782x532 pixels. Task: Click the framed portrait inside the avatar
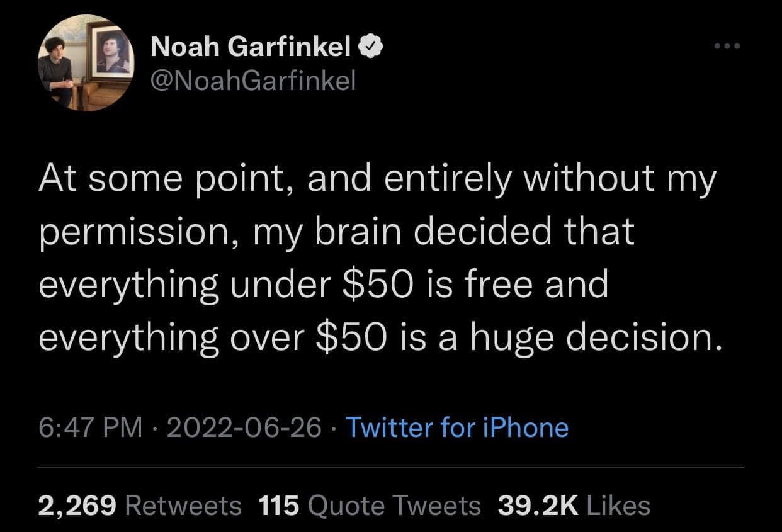pyautogui.click(x=111, y=53)
